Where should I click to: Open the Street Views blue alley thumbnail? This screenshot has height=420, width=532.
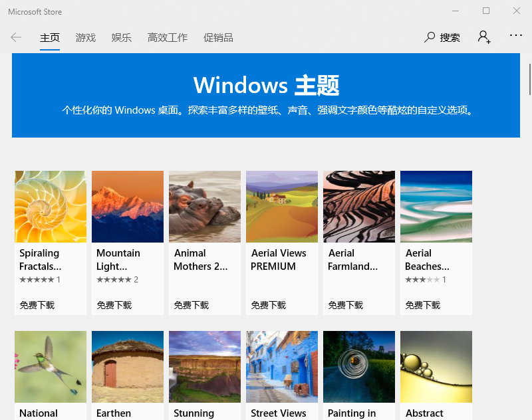[282, 366]
